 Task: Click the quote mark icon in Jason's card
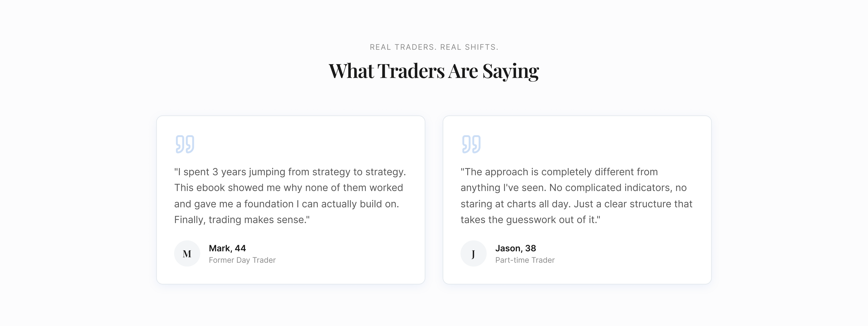(x=471, y=144)
